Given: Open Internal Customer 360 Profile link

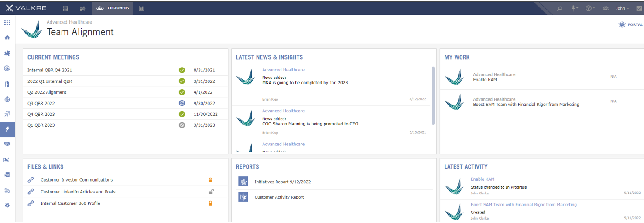Looking at the screenshot, I should tap(70, 203).
